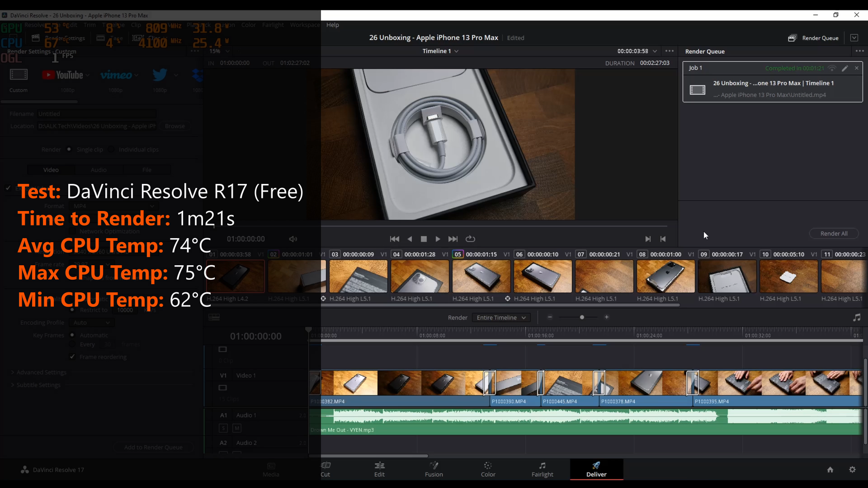Screen dimensions: 868x488
Task: Open the Help menu
Action: [x=332, y=25]
